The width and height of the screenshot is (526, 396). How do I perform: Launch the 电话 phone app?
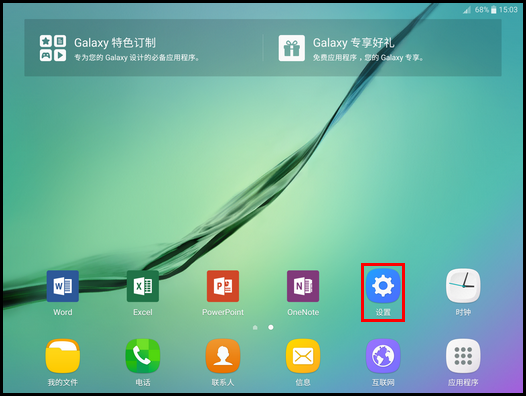point(143,356)
